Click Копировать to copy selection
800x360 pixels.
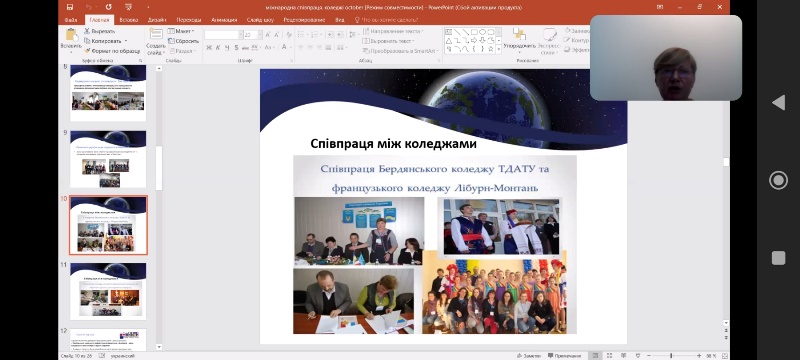[x=103, y=41]
